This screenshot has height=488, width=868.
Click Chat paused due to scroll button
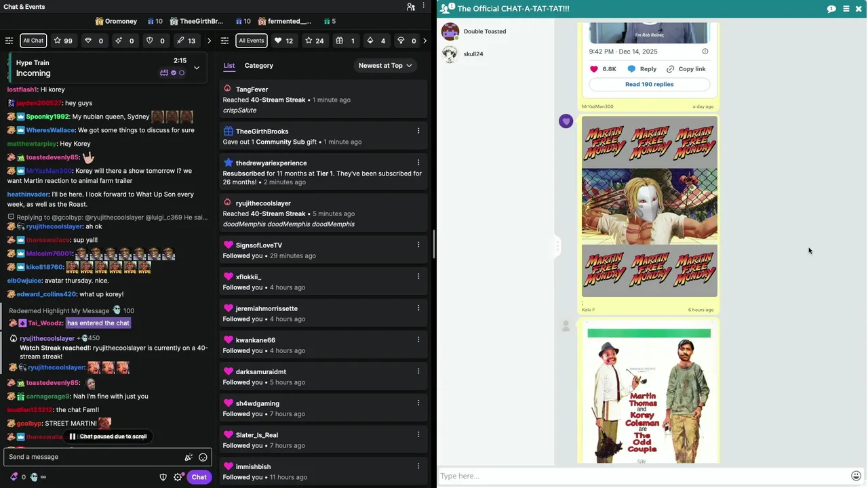tap(108, 436)
